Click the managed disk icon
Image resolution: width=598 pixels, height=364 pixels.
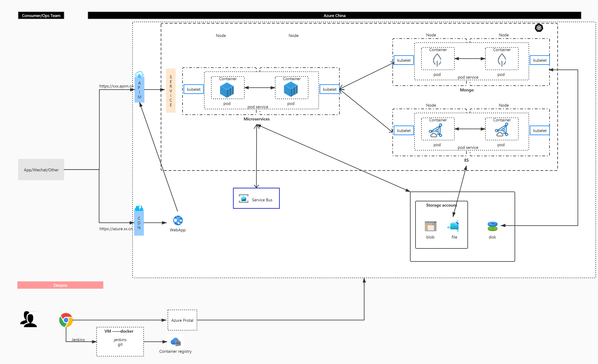tap(492, 226)
